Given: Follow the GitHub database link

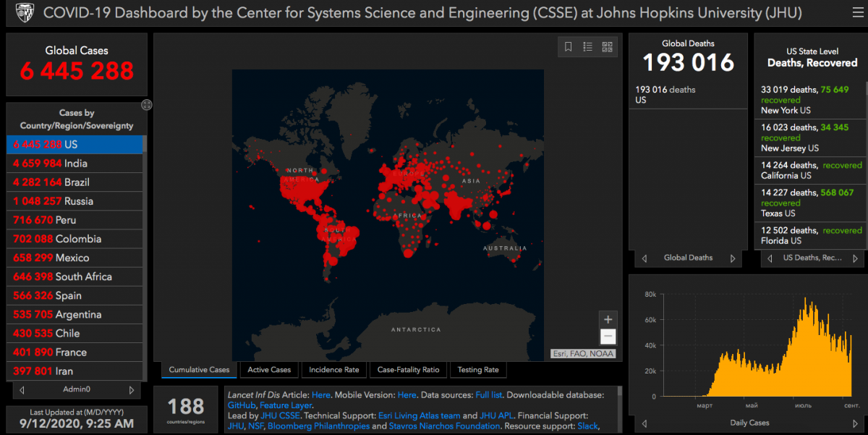Looking at the screenshot, I should tap(242, 405).
